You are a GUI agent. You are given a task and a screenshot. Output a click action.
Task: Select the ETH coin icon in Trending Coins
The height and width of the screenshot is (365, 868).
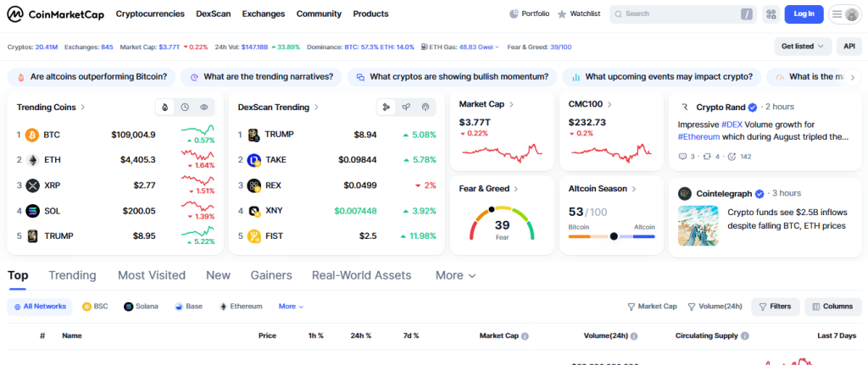coord(33,160)
